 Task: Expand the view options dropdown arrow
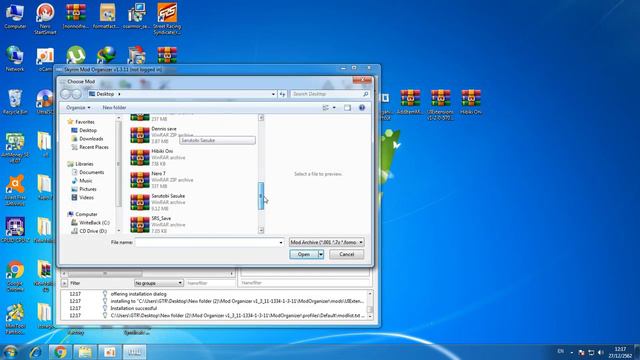point(334,108)
